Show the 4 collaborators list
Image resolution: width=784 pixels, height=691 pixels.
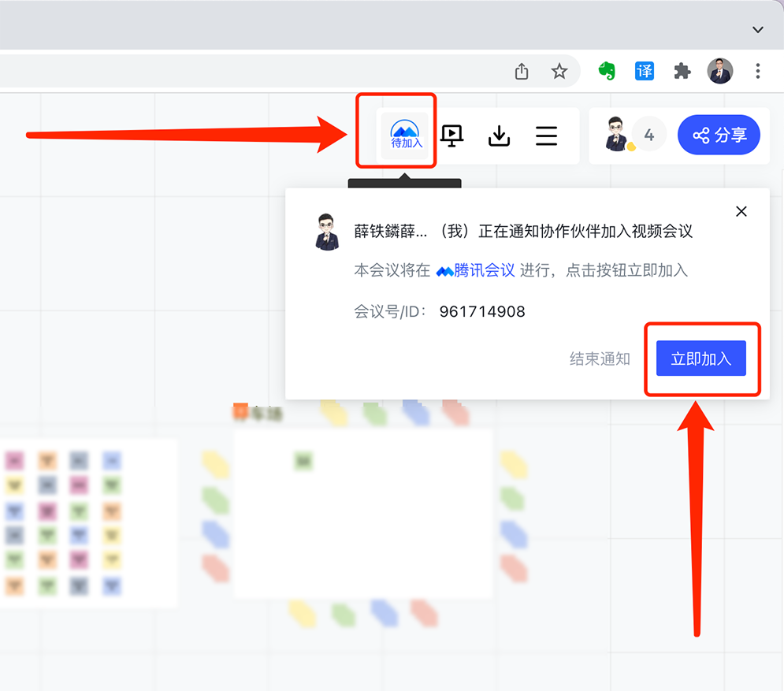(x=648, y=136)
